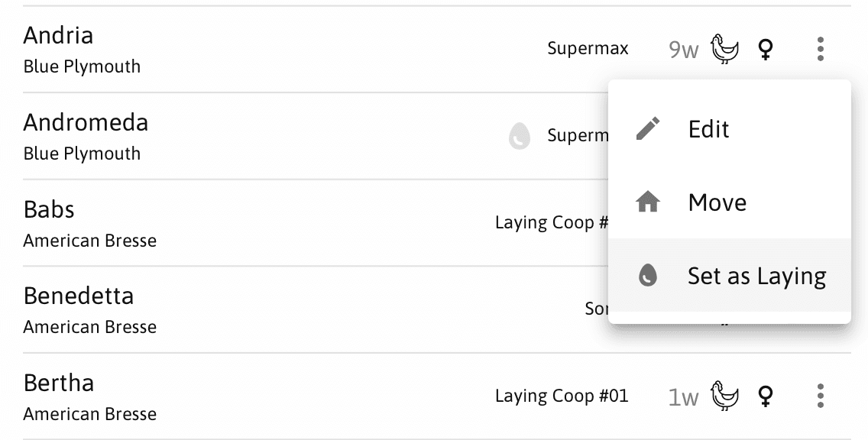Image resolution: width=868 pixels, height=440 pixels.
Task: Click Laying Coop #01 label for Bertha
Action: (x=562, y=396)
